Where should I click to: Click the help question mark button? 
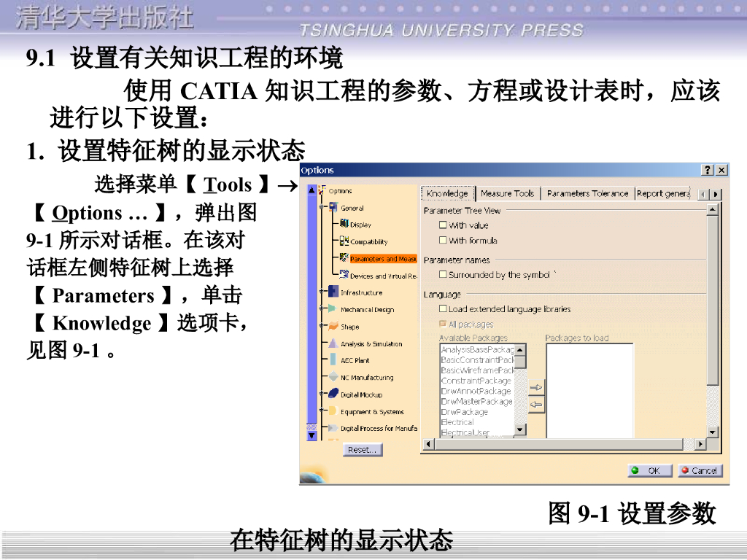point(708,170)
